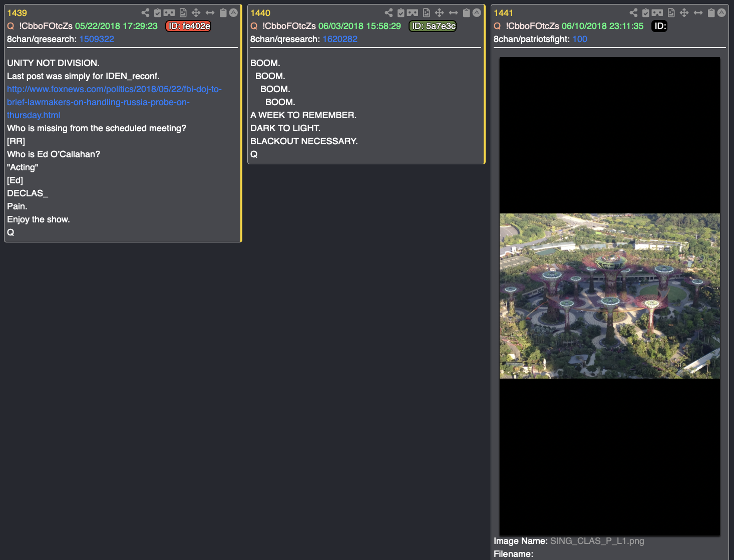Open patriotsfight post link 100
This screenshot has height=560, width=734.
point(580,39)
